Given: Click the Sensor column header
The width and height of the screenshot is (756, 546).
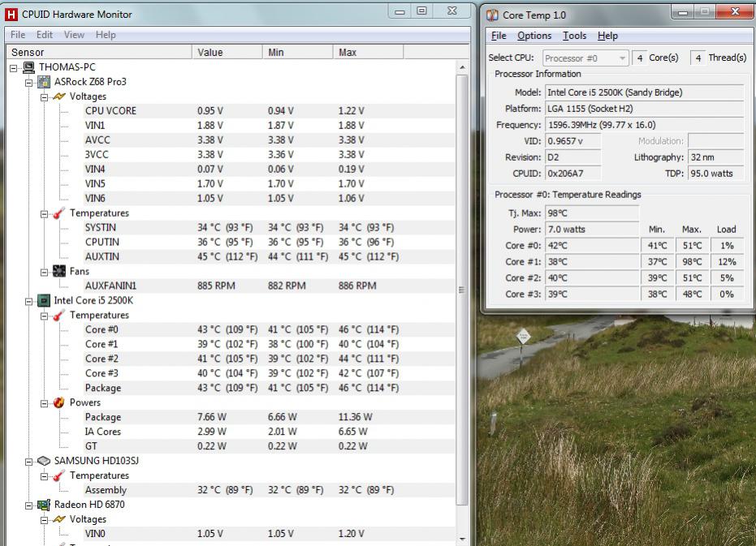Looking at the screenshot, I should point(99,52).
